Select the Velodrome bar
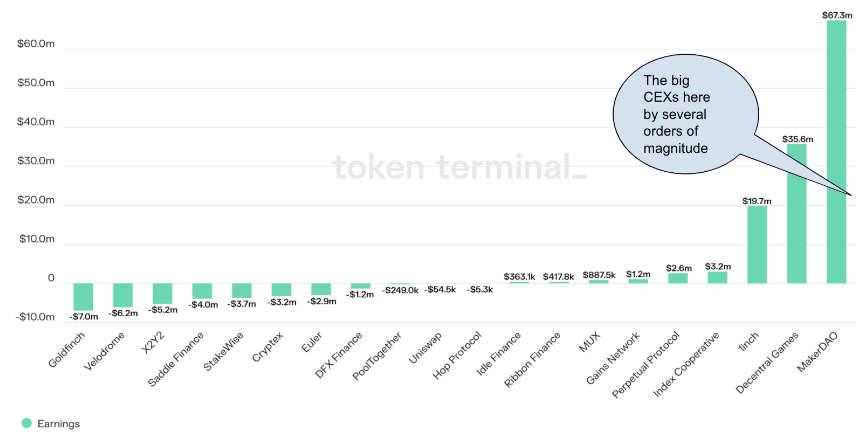The width and height of the screenshot is (865, 448). 123,294
